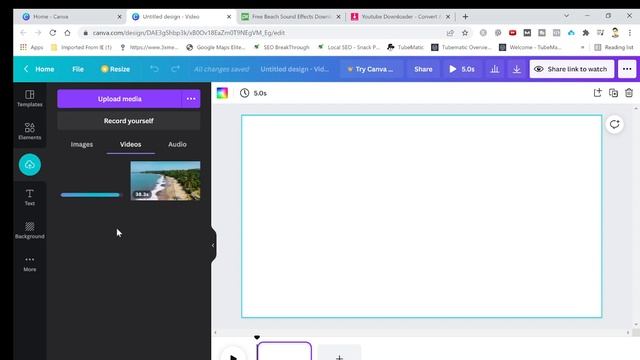Click the download arrow icon
This screenshot has height=360, width=640.
click(x=516, y=69)
